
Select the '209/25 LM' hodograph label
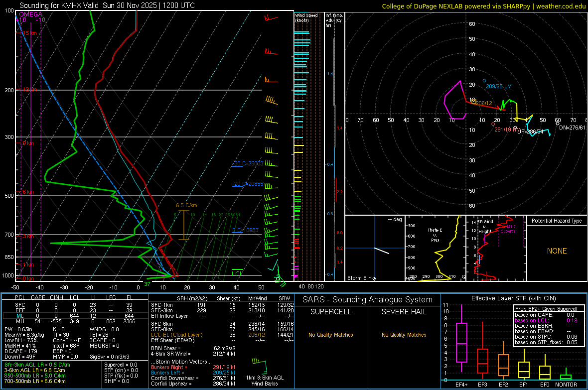499,86
